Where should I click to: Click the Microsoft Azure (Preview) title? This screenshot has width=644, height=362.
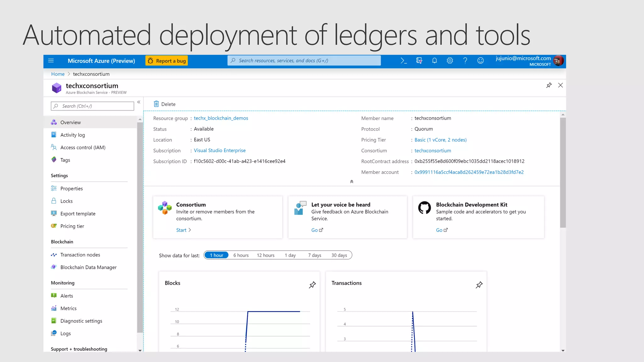101,61
